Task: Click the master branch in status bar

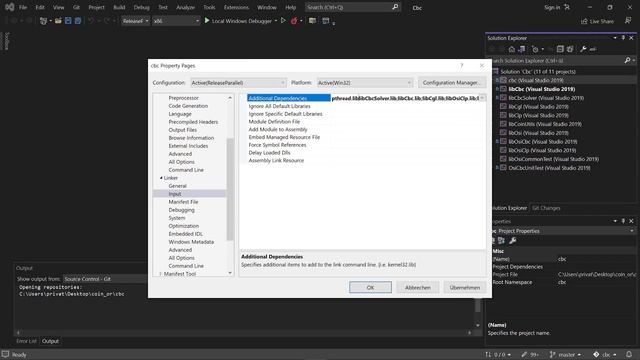Action: (x=566, y=355)
